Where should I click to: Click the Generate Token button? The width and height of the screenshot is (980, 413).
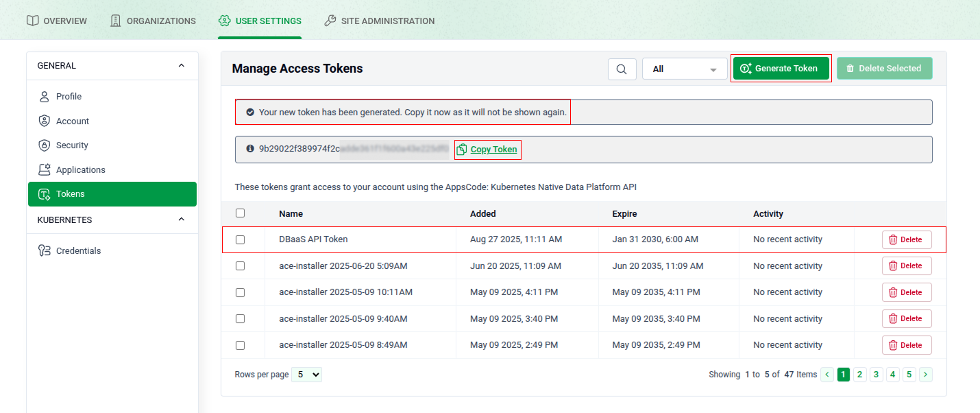[781, 69]
